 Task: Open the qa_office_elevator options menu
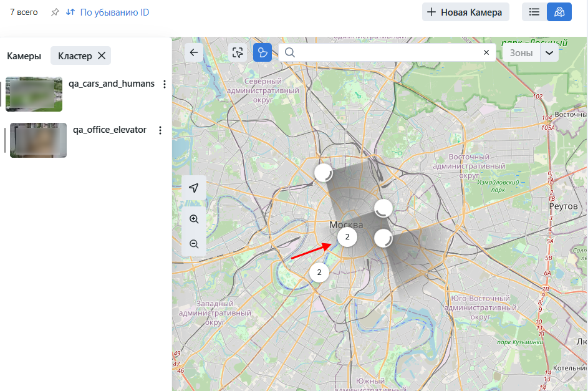coord(160,130)
